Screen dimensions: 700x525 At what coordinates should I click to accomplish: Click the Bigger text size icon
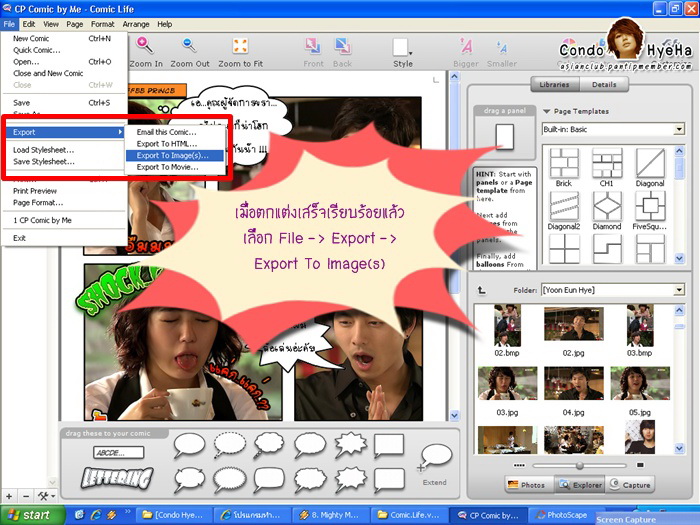466,46
